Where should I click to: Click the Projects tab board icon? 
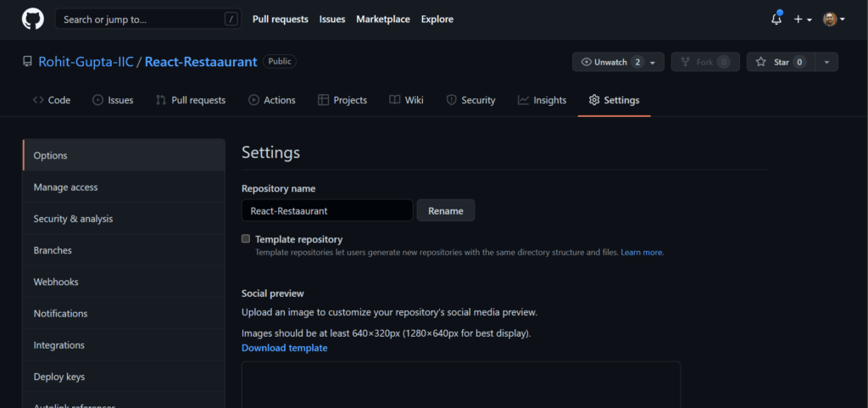point(323,100)
